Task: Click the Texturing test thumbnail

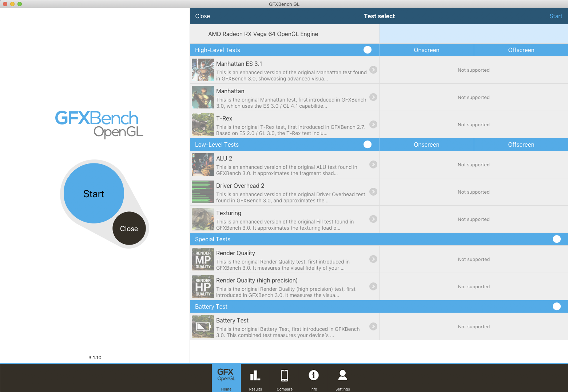Action: tap(203, 219)
